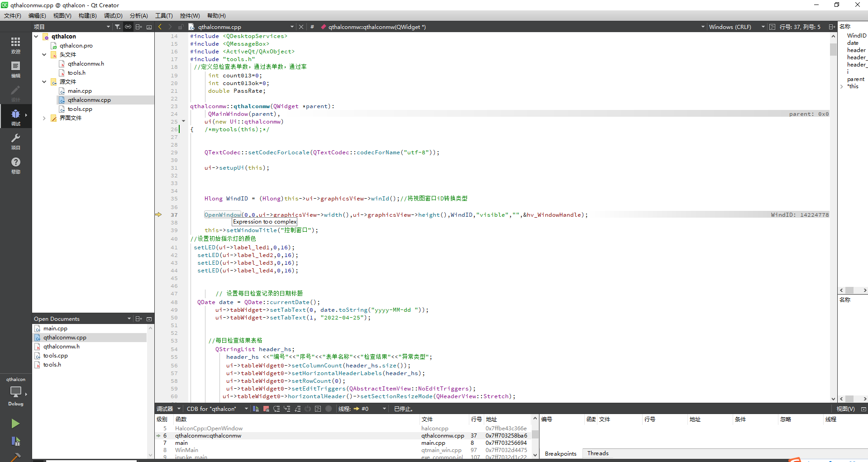The width and height of the screenshot is (868, 462).
Task: Close the qthalconmw.cpp editor document
Action: coord(301,27)
